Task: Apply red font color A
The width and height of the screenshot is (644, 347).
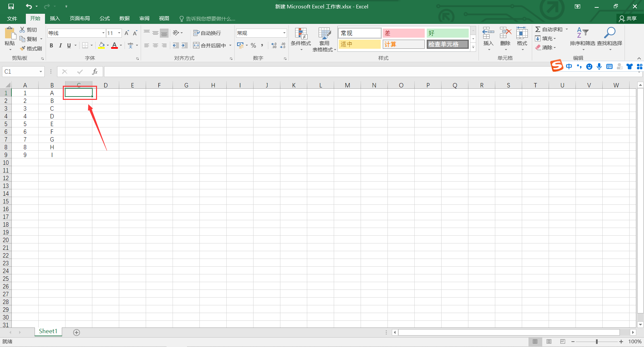Action: pyautogui.click(x=114, y=45)
